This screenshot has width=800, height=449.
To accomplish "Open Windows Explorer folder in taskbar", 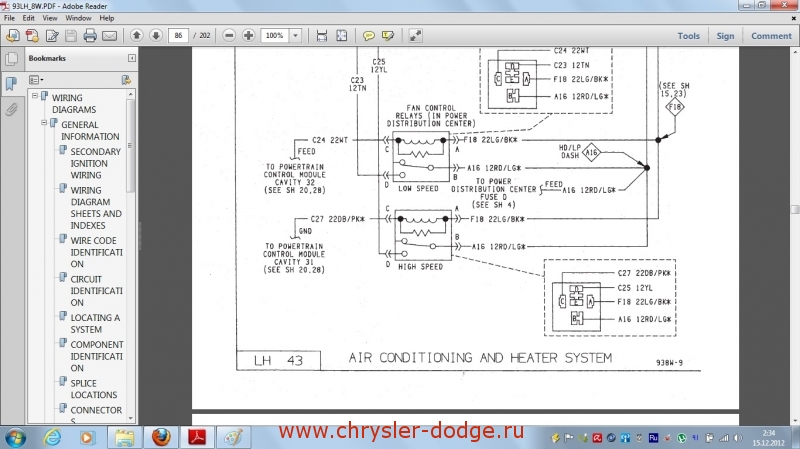I will pyautogui.click(x=124, y=438).
